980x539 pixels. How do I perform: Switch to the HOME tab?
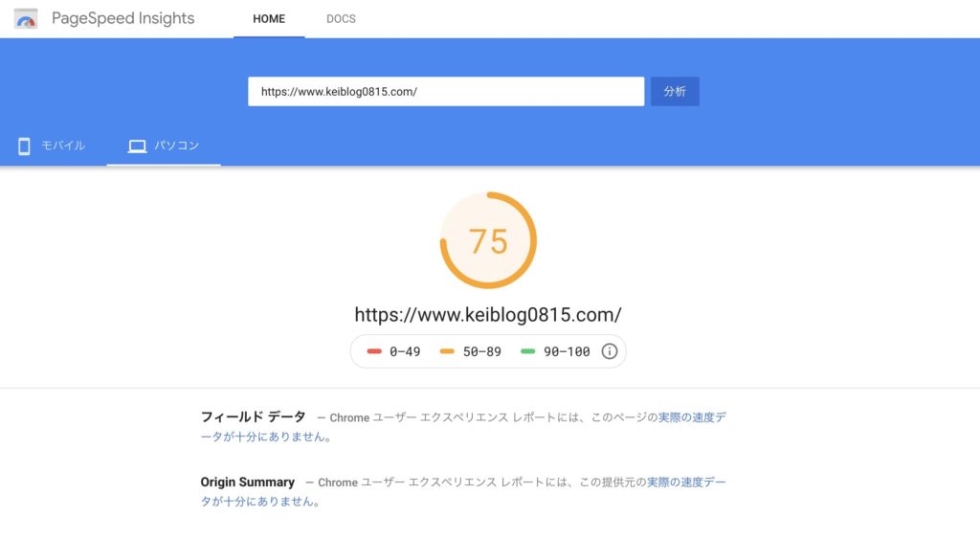tap(269, 19)
